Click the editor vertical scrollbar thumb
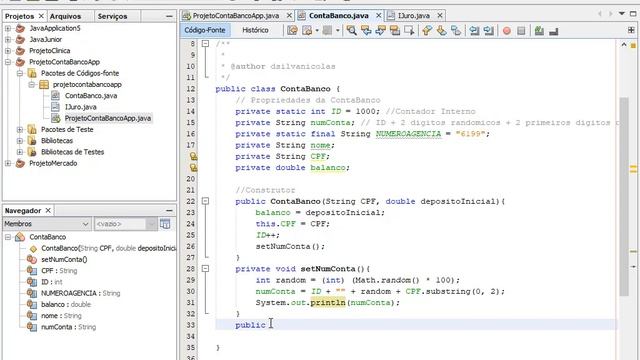This screenshot has height=360, width=640. [x=624, y=196]
